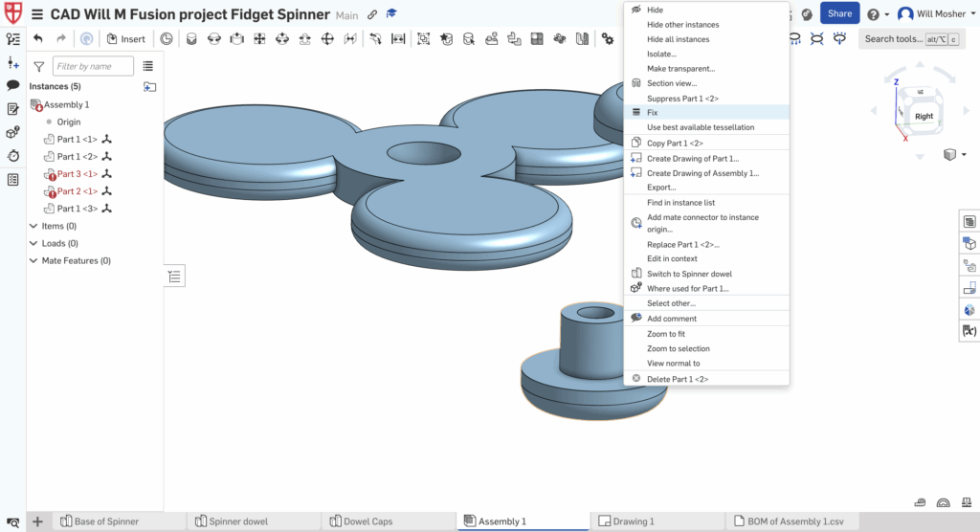
Task: Choose Hide from the context menu
Action: [655, 10]
